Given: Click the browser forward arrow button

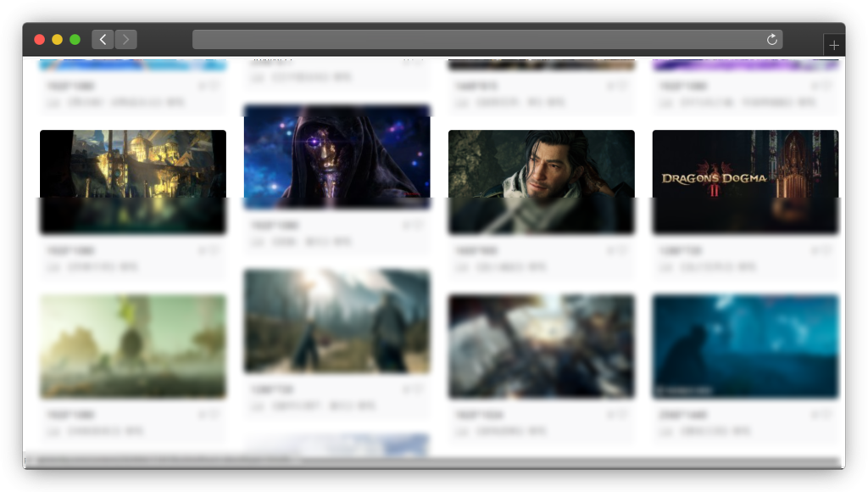Looking at the screenshot, I should click(125, 40).
